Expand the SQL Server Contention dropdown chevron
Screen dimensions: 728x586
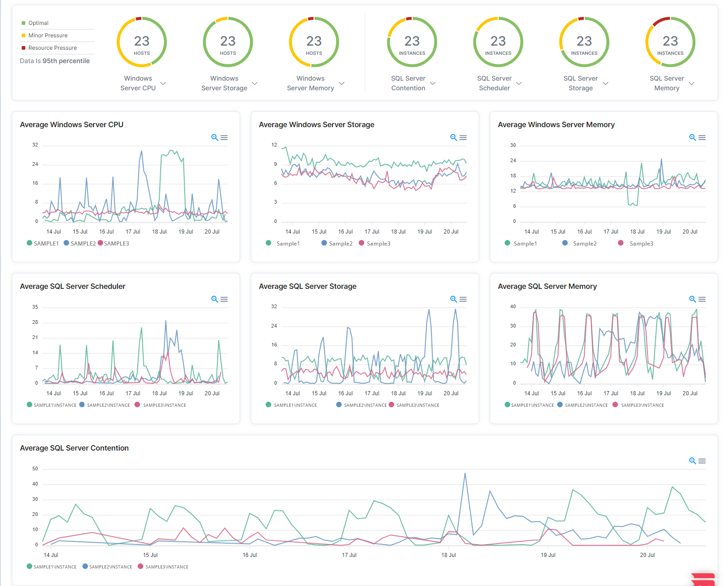click(x=433, y=83)
